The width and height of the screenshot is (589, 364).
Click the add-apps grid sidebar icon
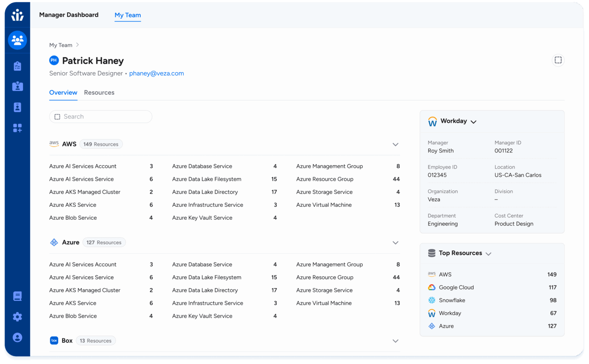click(17, 128)
